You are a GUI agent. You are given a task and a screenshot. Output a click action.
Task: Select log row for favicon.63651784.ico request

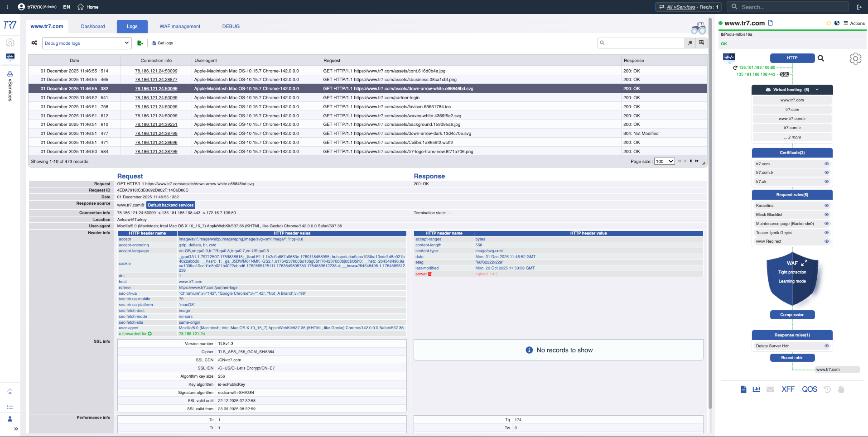click(367, 107)
